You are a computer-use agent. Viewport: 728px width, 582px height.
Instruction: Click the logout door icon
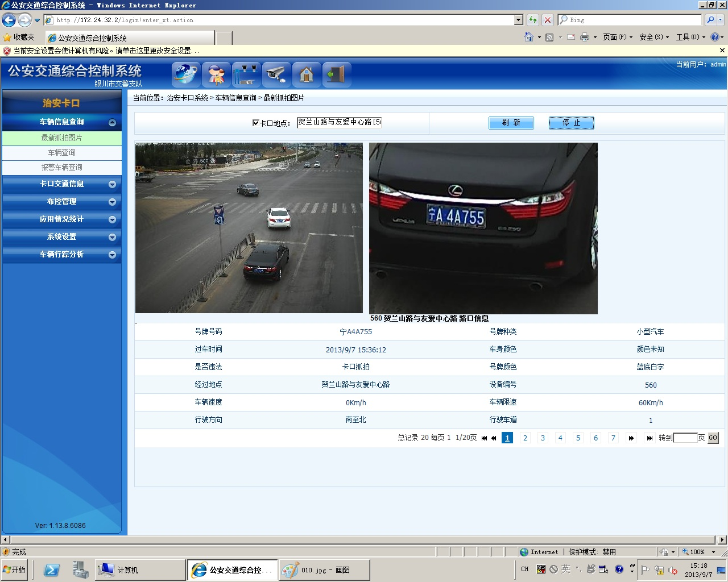pos(337,74)
